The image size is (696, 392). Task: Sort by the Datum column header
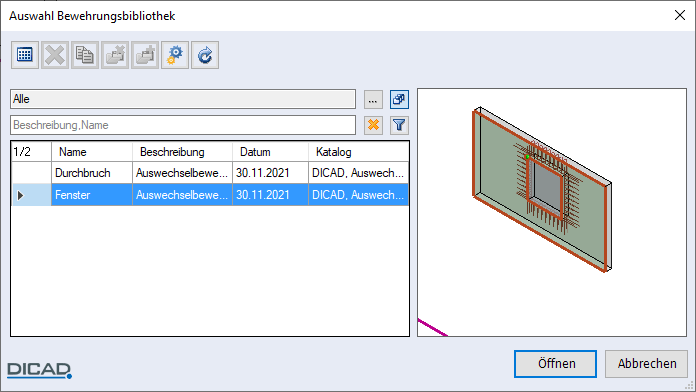pyautogui.click(x=270, y=152)
